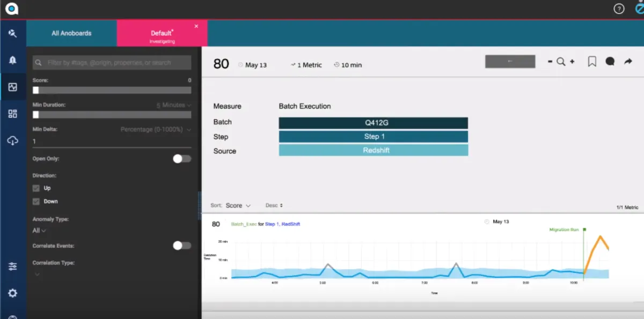644x319 pixels.
Task: Switch to All Anoboards tab
Action: (x=71, y=33)
